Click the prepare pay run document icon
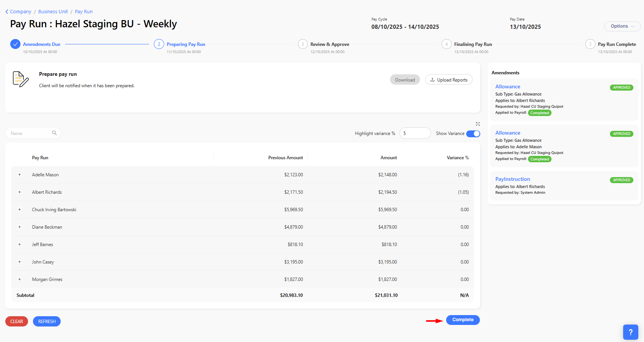Viewport: 644px width, 342px height. 20,79
